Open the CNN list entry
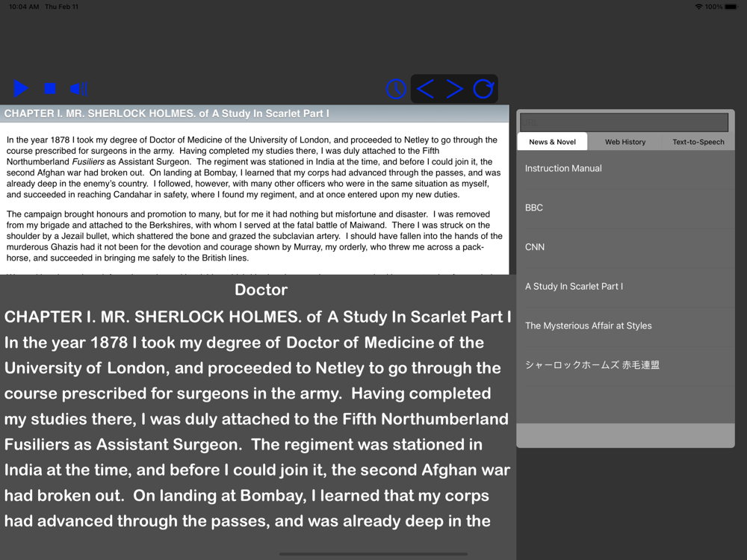Image resolution: width=747 pixels, height=560 pixels. pyautogui.click(x=625, y=248)
